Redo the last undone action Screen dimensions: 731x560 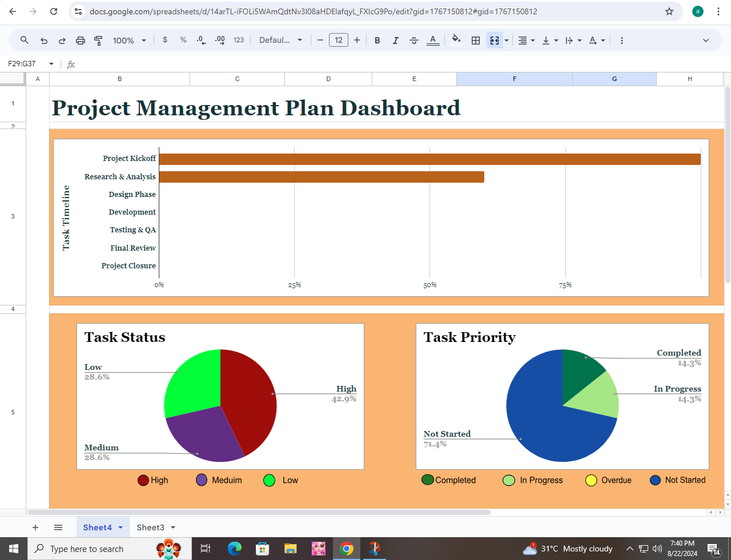click(62, 41)
